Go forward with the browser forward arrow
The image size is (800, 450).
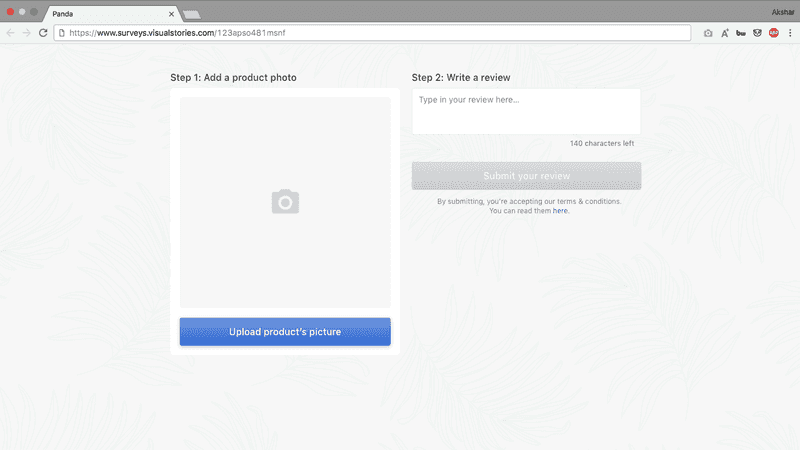[x=26, y=33]
